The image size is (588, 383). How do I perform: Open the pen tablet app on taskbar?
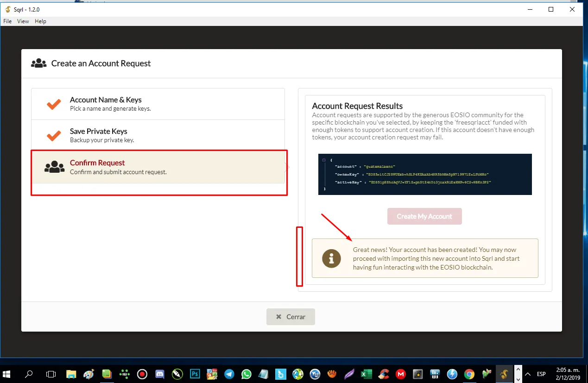pyautogui.click(x=177, y=374)
